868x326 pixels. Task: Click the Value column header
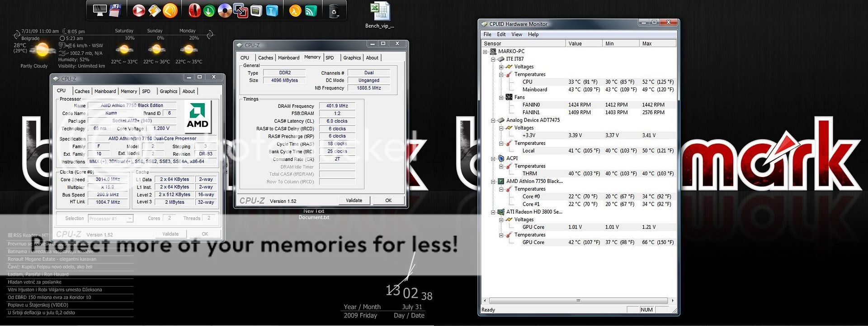(584, 43)
